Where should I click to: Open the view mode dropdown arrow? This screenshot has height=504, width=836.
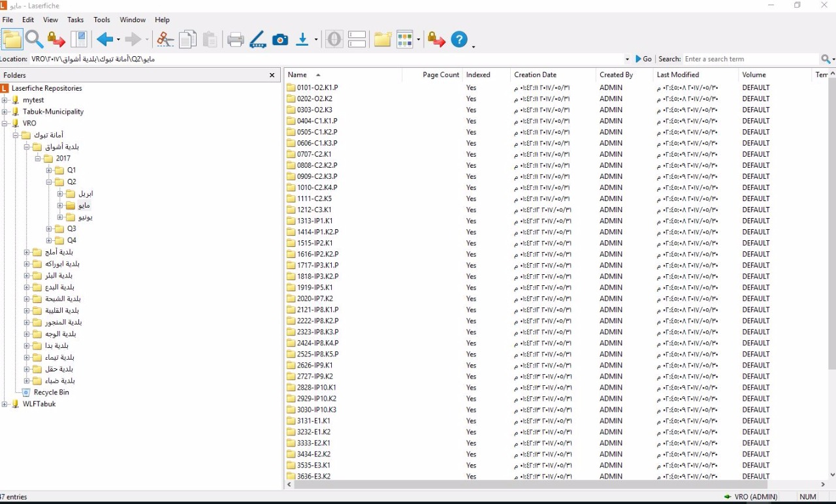pyautogui.click(x=418, y=40)
